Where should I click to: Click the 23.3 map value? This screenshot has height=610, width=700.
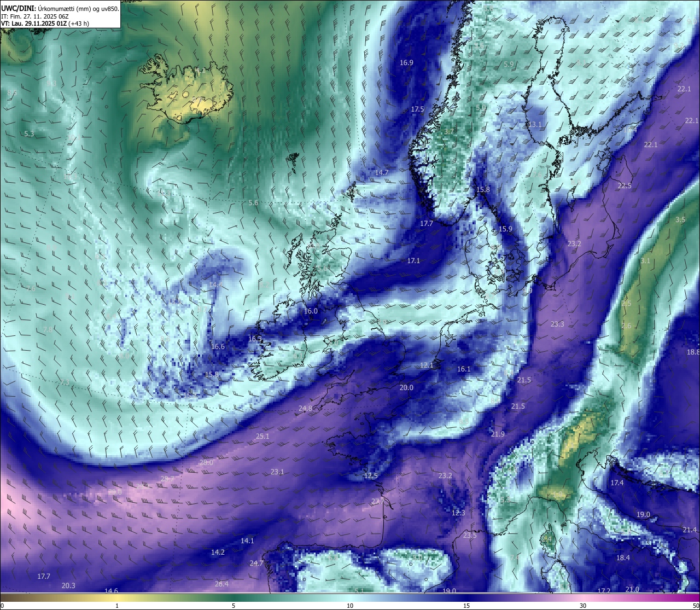557,324
